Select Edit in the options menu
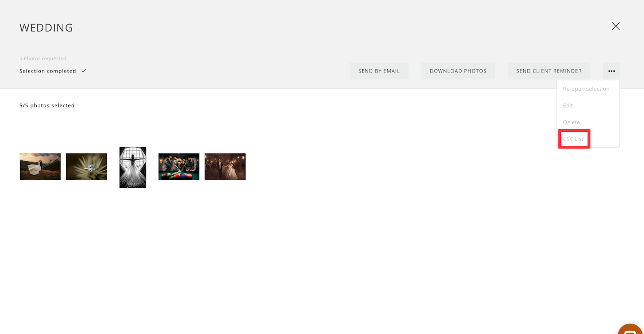 pos(568,106)
